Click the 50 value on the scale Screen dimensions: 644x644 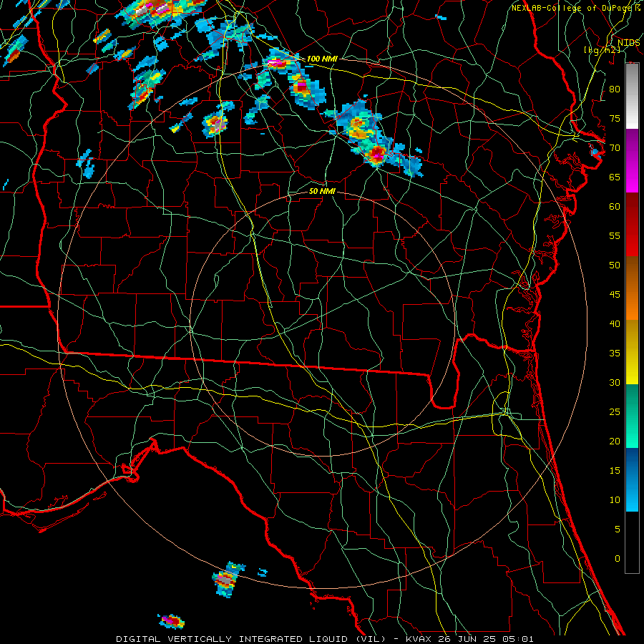coord(615,265)
